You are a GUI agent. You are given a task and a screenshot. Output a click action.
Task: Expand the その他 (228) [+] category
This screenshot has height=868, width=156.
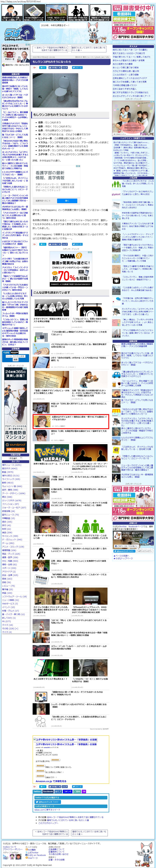[10, 628]
